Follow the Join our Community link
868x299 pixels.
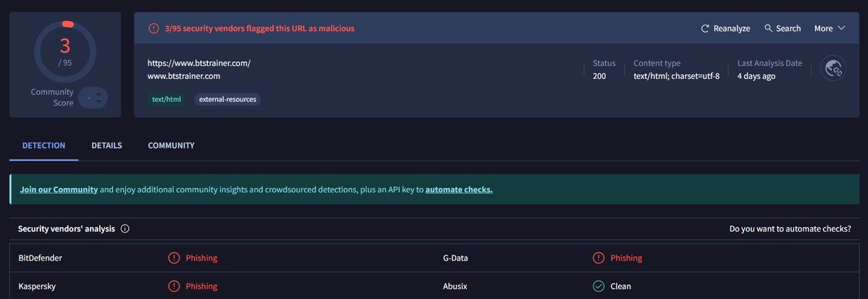click(x=59, y=190)
